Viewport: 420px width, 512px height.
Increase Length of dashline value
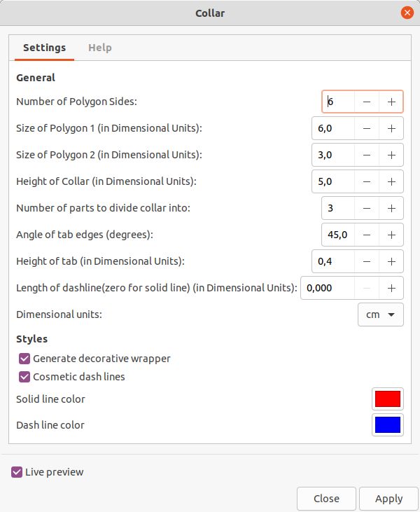391,288
